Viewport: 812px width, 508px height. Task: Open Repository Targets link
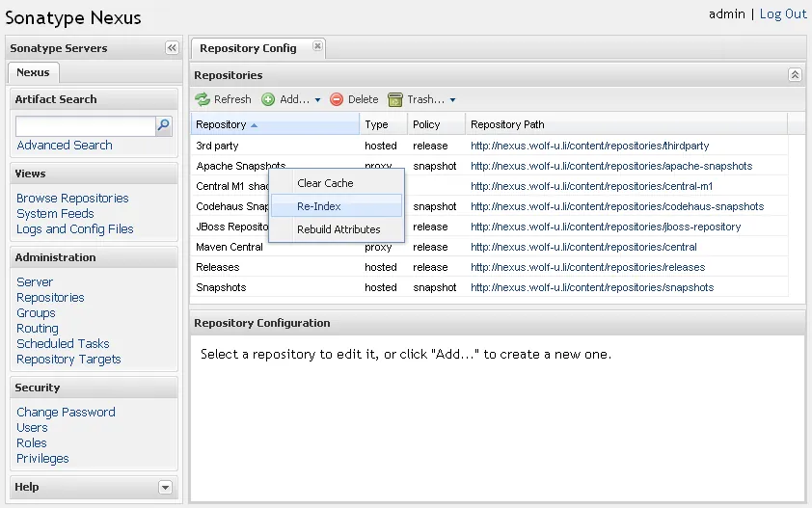coord(68,360)
